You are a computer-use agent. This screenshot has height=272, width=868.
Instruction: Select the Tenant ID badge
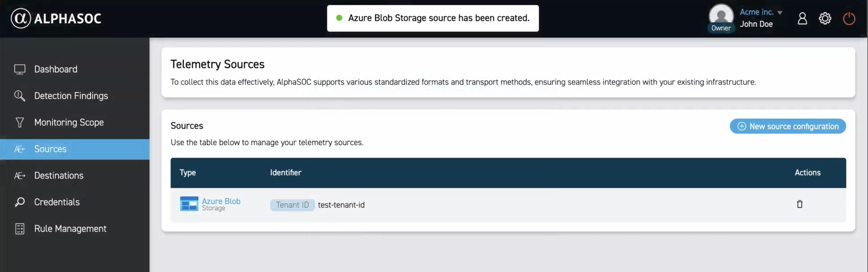click(x=292, y=204)
